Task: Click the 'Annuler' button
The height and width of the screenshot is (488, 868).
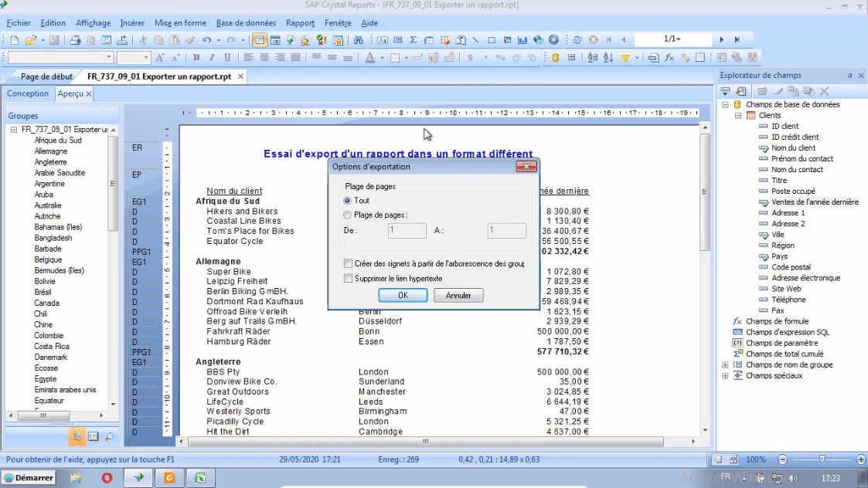Action: [458, 296]
